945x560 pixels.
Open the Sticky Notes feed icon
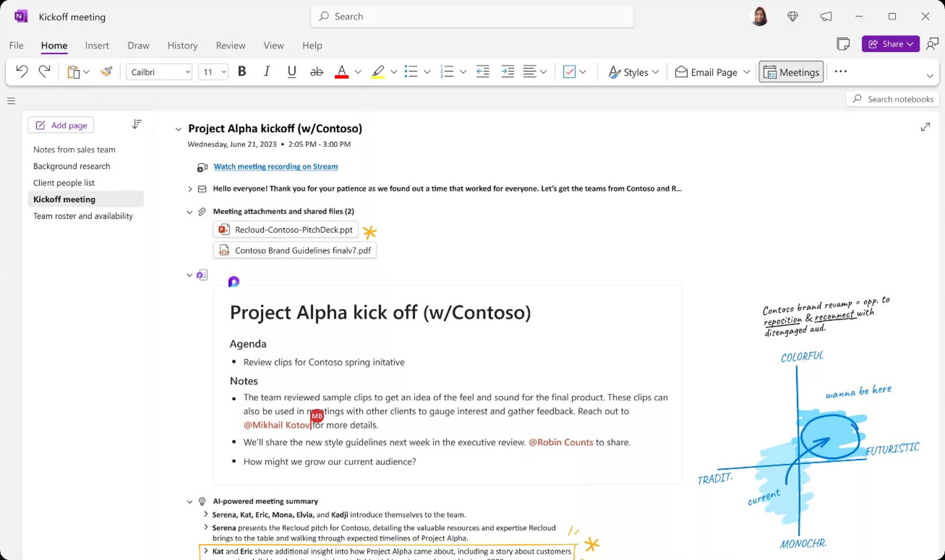click(x=843, y=44)
